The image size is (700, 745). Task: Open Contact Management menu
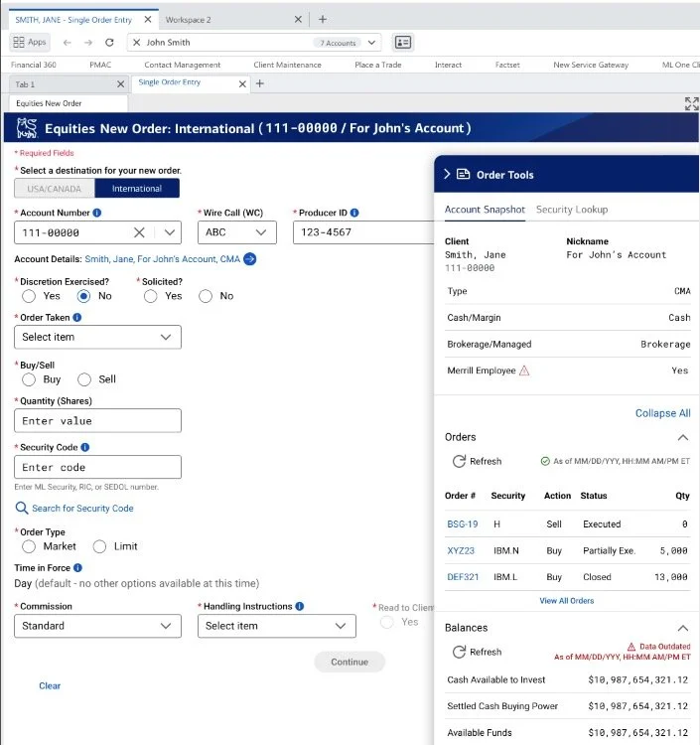pyautogui.click(x=183, y=65)
